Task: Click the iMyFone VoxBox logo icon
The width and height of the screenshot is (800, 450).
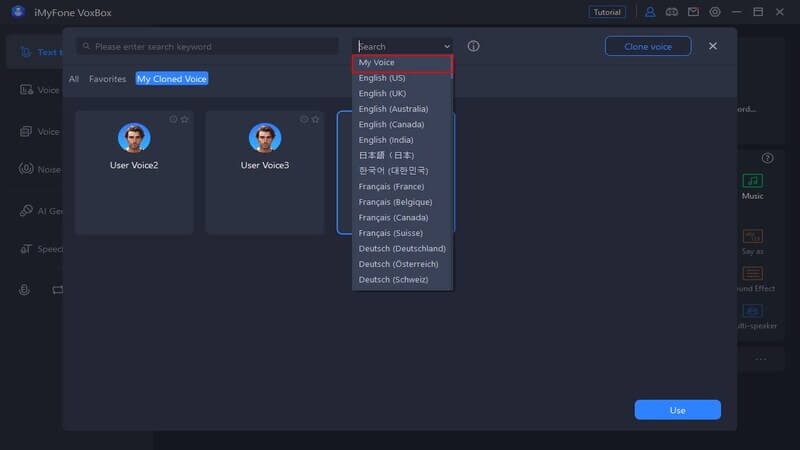Action: point(18,11)
